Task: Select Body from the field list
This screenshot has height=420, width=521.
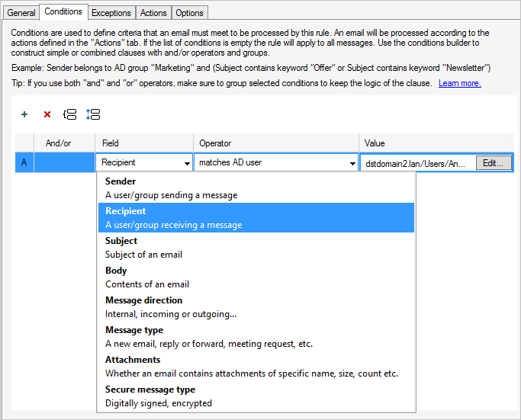Action: pyautogui.click(x=256, y=277)
